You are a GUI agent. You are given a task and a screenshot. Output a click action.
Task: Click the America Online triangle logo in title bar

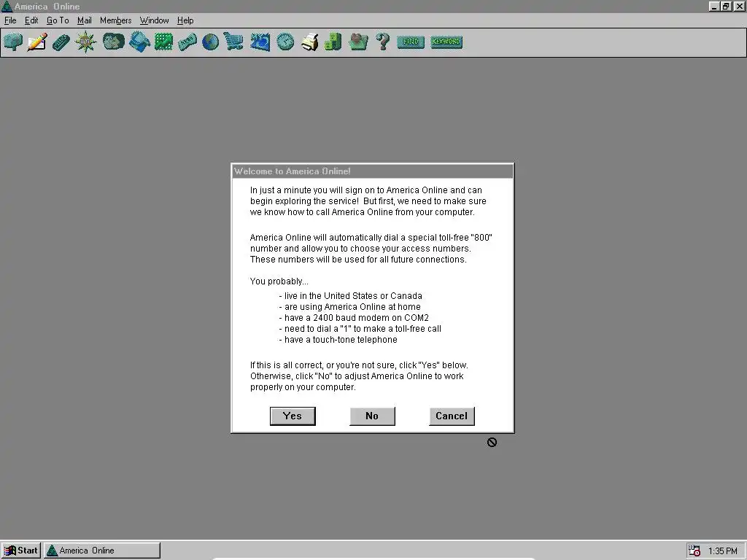pyautogui.click(x=7, y=6)
